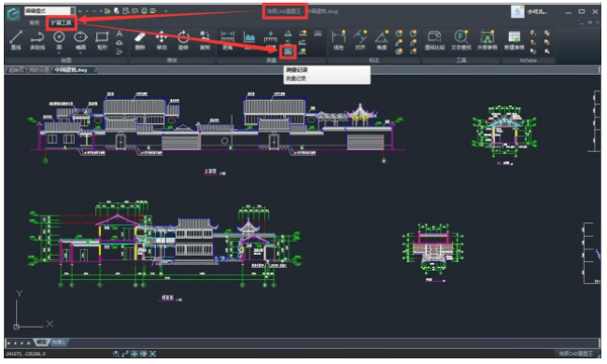Click the zoom extents icon in status bar

click(x=152, y=354)
